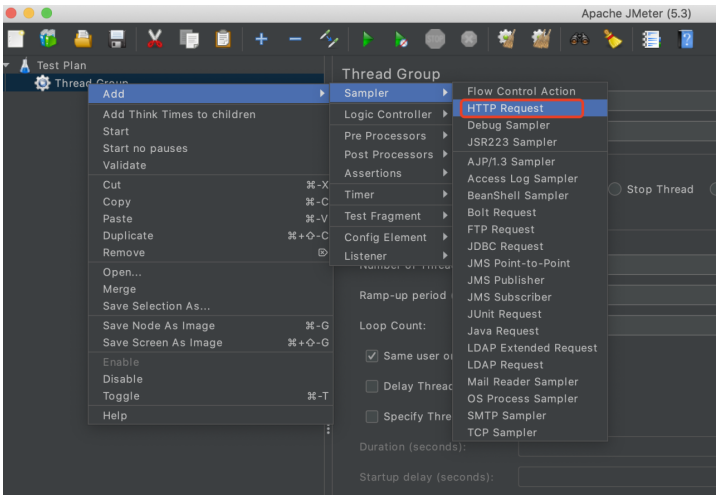Choose TCP Sampler at the list bottom
Screen dimensions: 719x499
pyautogui.click(x=530, y=432)
